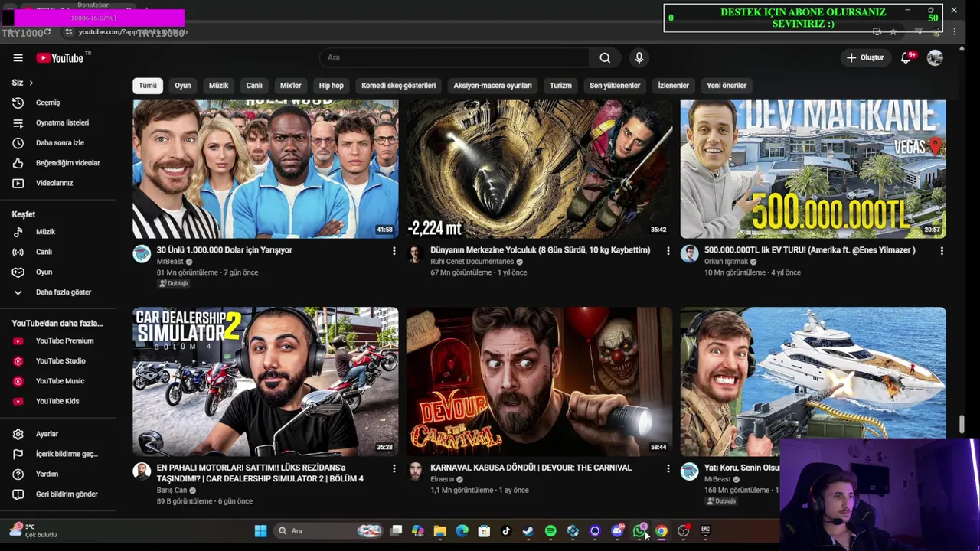Image resolution: width=980 pixels, height=551 pixels.
Task: Click the Oluştur create button
Action: tap(866, 57)
